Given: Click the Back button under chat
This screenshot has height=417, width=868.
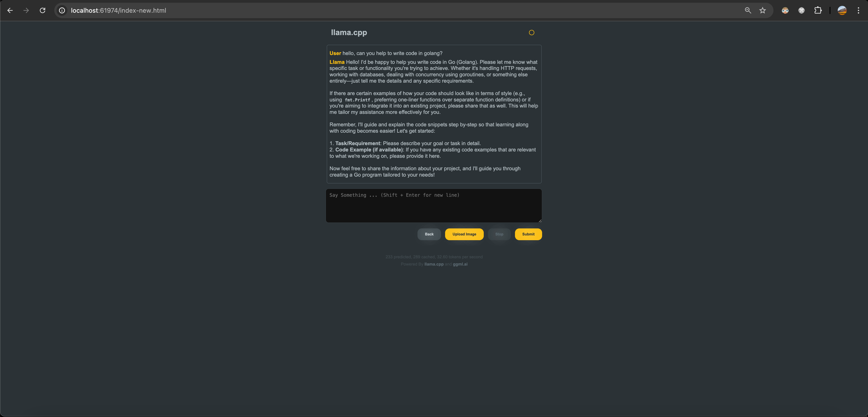Looking at the screenshot, I should [429, 234].
